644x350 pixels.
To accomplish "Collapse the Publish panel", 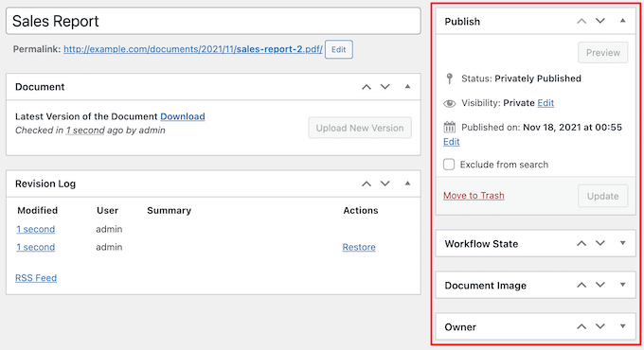I will pos(622,21).
